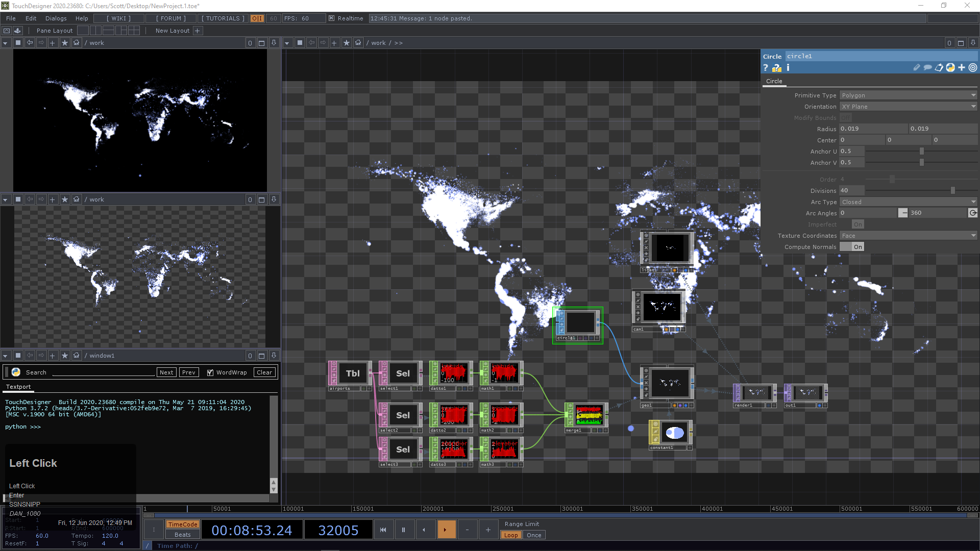
Task: Click the Clear button in textport
Action: point(264,372)
